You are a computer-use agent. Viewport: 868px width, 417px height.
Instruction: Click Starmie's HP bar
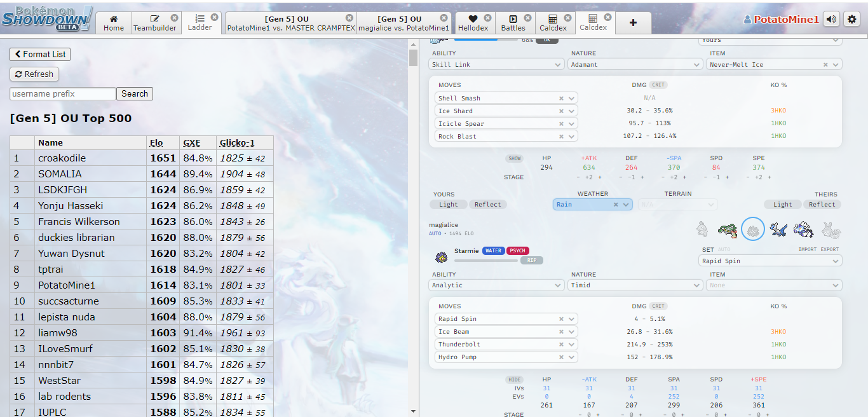click(x=486, y=261)
